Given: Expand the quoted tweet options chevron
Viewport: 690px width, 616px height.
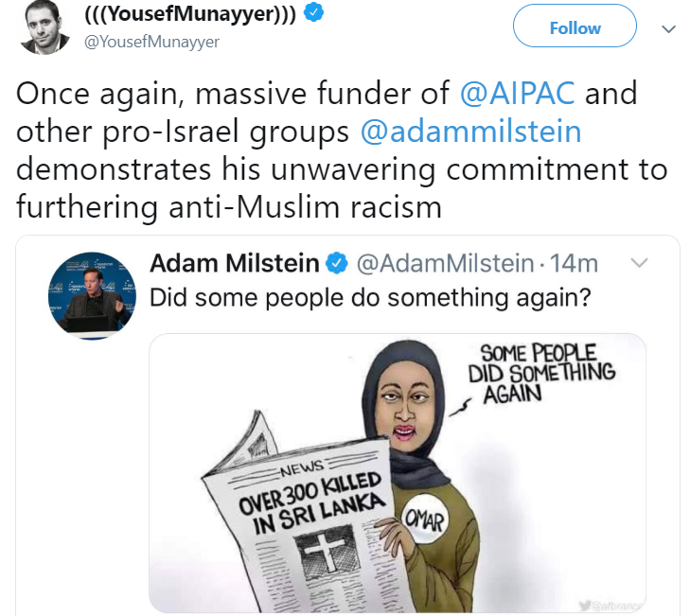Looking at the screenshot, I should 639,263.
